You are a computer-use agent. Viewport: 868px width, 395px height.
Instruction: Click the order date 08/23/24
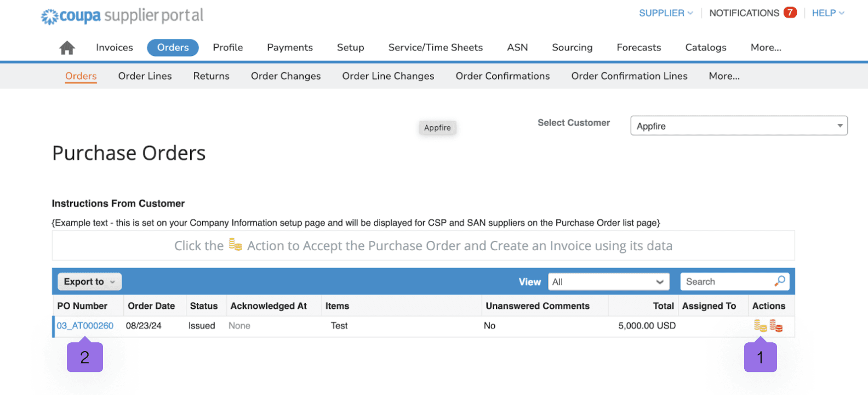click(x=144, y=326)
